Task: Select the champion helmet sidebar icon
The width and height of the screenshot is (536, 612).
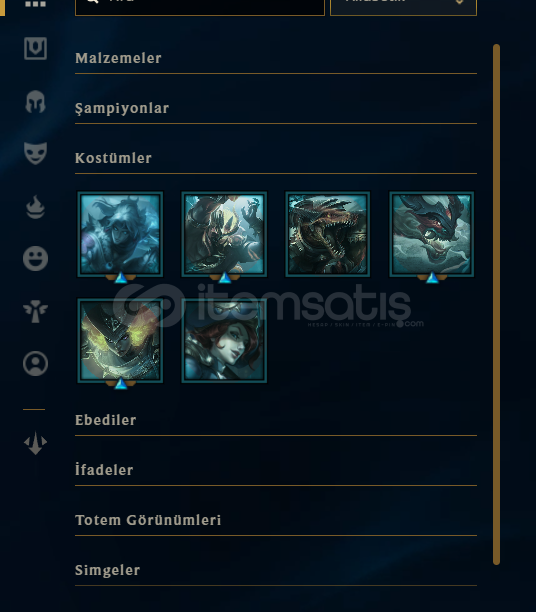Action: click(36, 101)
